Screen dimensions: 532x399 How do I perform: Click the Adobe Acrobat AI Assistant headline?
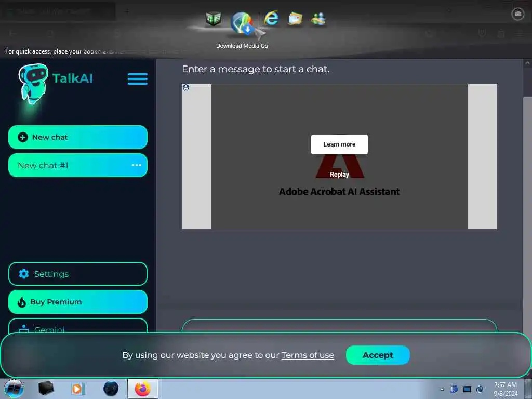(339, 192)
